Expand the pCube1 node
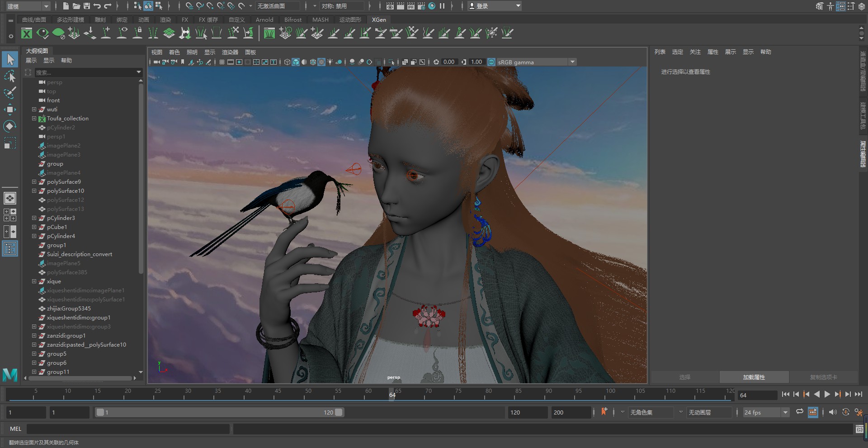868x448 pixels. click(34, 227)
